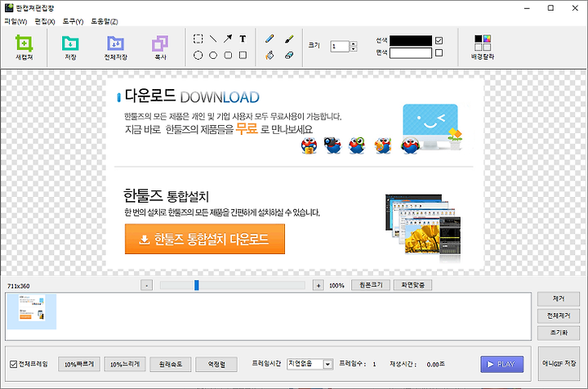Screen dimensions: 588x389
Task: Click the 100% zoom level text
Action: [336, 285]
